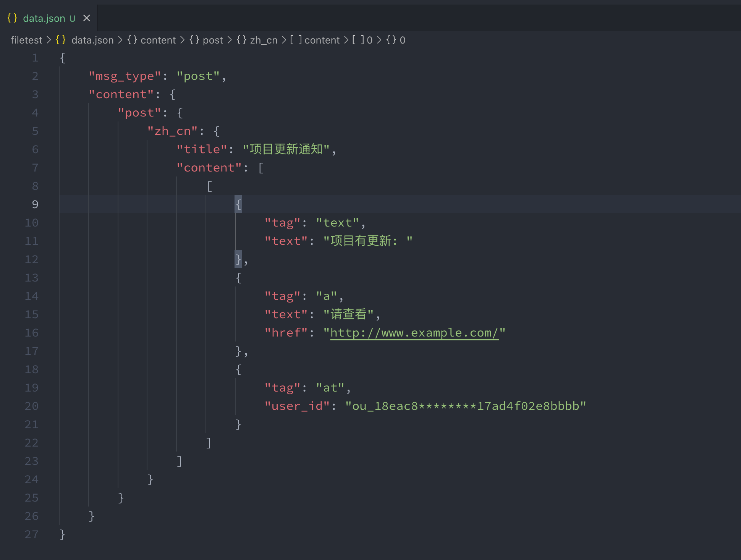This screenshot has width=741, height=560.
Task: Open the zh_cn breadcrumb item
Action: (264, 40)
